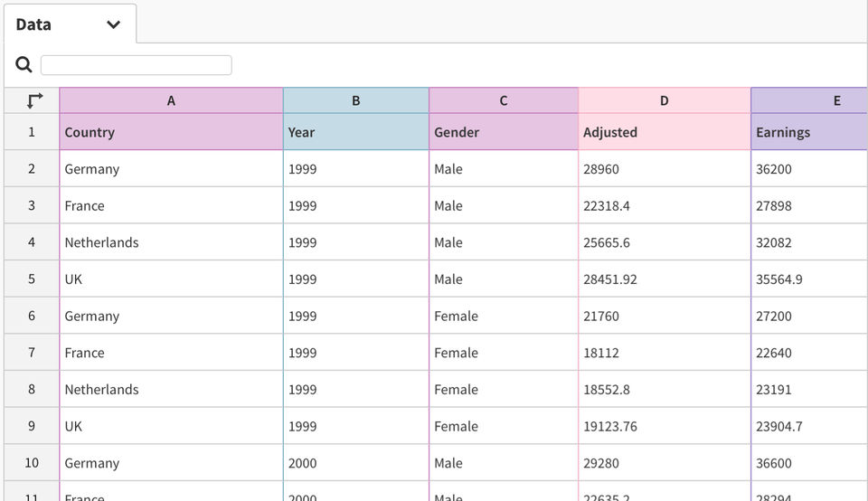This screenshot has width=868, height=501.
Task: Select UK cell in row 9
Action: point(171,426)
